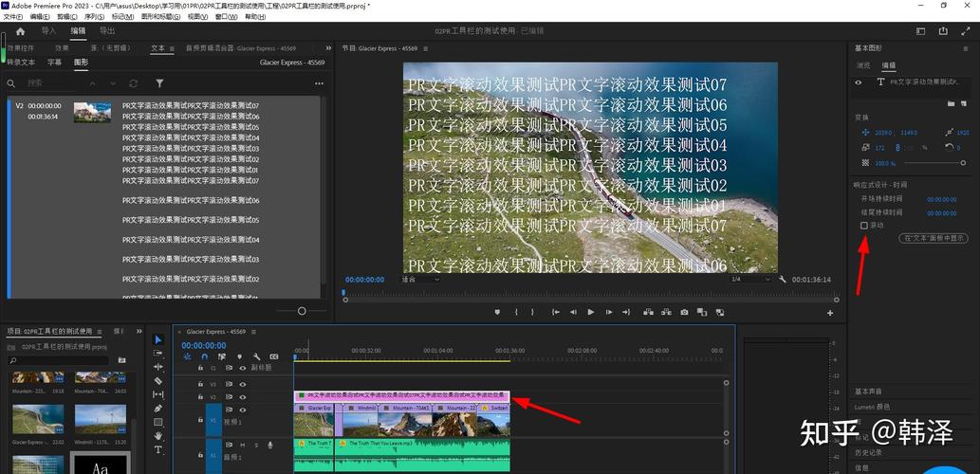Screen dimensions: 980x474
Task: Toggle V1 track output eye
Action: (x=243, y=410)
